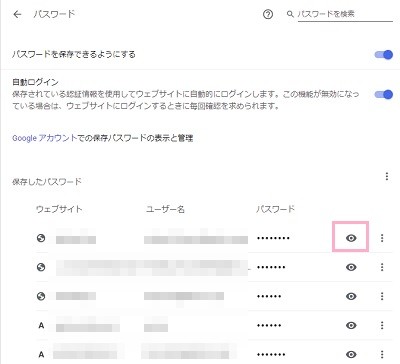Show password in the third saved row
The height and width of the screenshot is (364, 400).
(351, 296)
